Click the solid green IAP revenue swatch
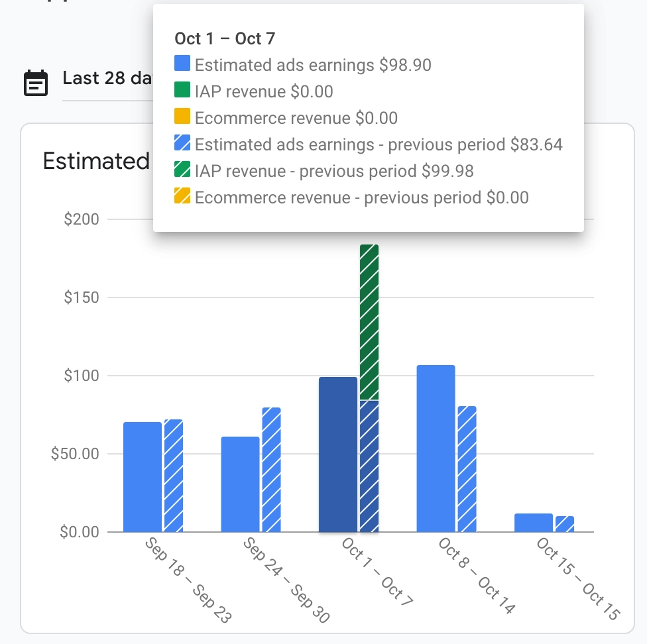Screen dimensions: 647x644 (183, 91)
